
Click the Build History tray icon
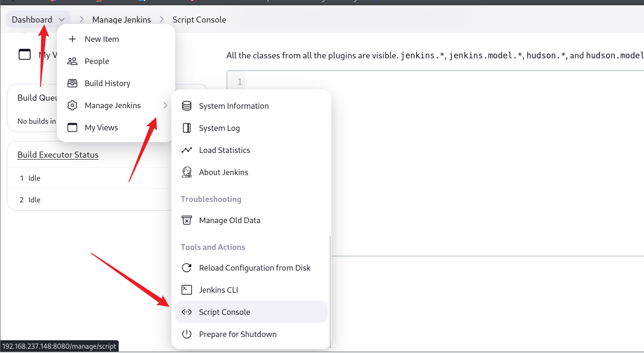[x=72, y=83]
